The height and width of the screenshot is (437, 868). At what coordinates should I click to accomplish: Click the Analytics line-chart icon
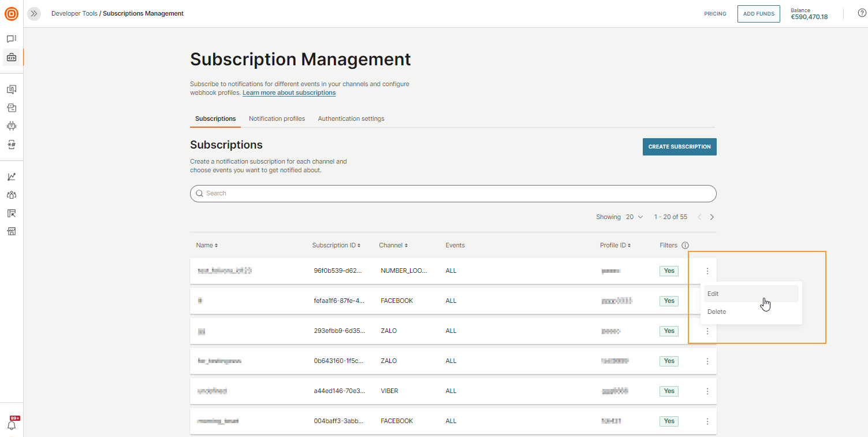[x=12, y=176]
